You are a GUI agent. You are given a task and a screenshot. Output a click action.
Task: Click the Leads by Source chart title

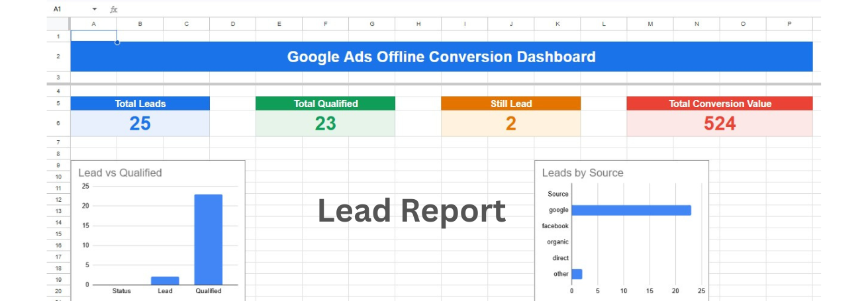[583, 173]
